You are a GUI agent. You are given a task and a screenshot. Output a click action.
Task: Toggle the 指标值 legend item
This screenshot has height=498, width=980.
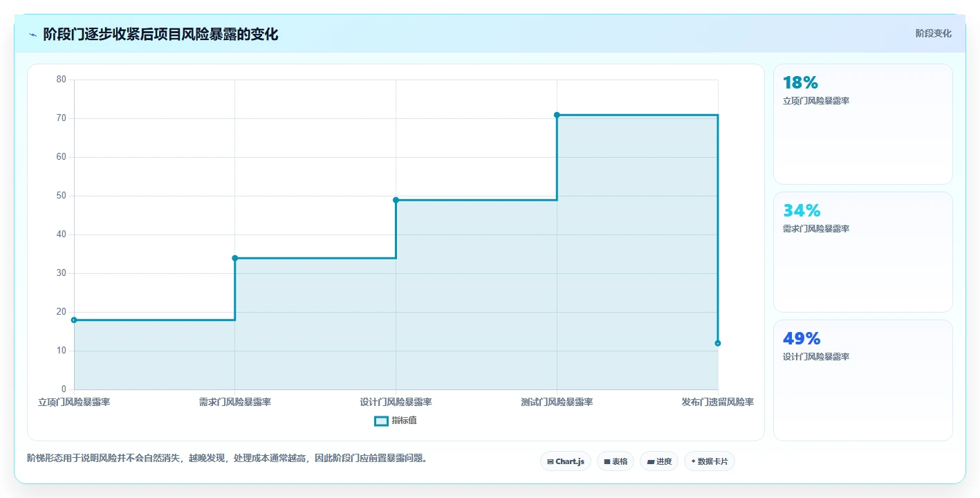pos(396,421)
